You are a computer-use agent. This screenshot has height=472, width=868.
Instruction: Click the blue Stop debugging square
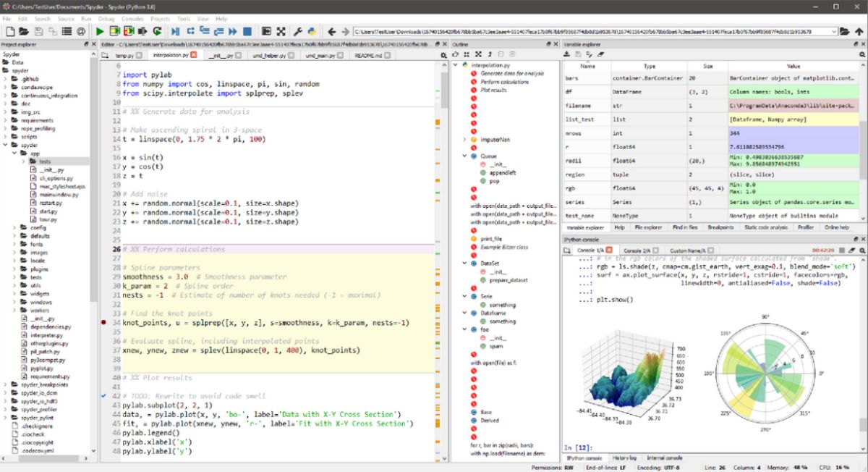point(247,31)
